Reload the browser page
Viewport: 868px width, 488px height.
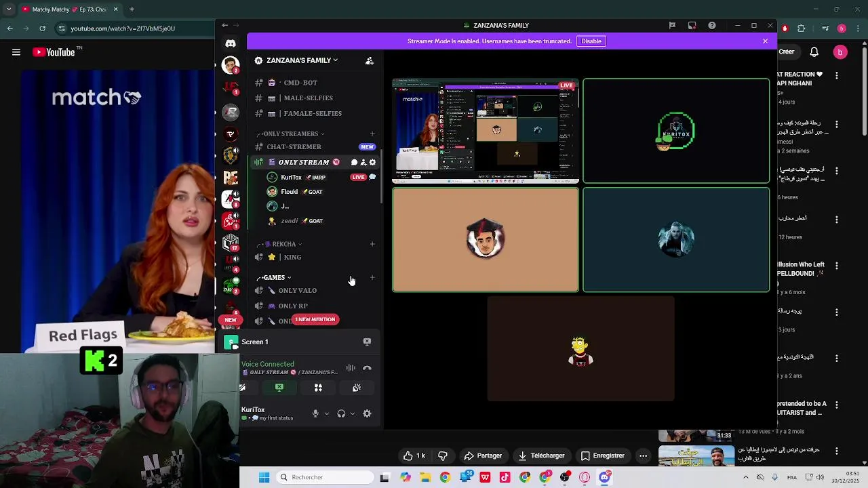point(42,28)
